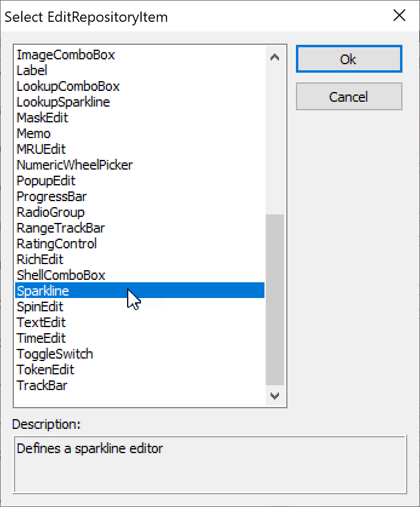Choose the RadioGroup entry

[x=51, y=212]
